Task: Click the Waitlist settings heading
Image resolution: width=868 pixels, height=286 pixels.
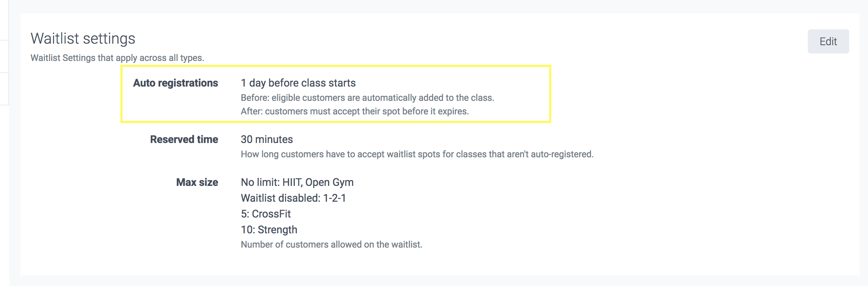Action: point(83,39)
